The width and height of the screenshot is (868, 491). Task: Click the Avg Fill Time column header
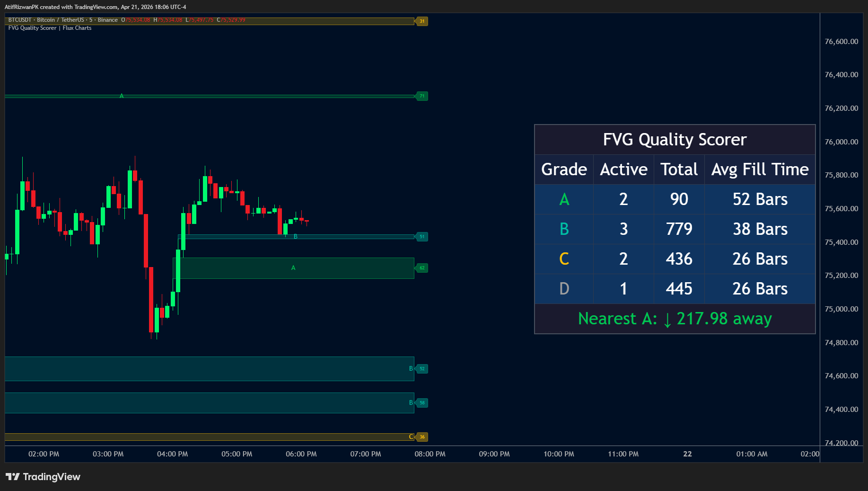click(x=760, y=170)
